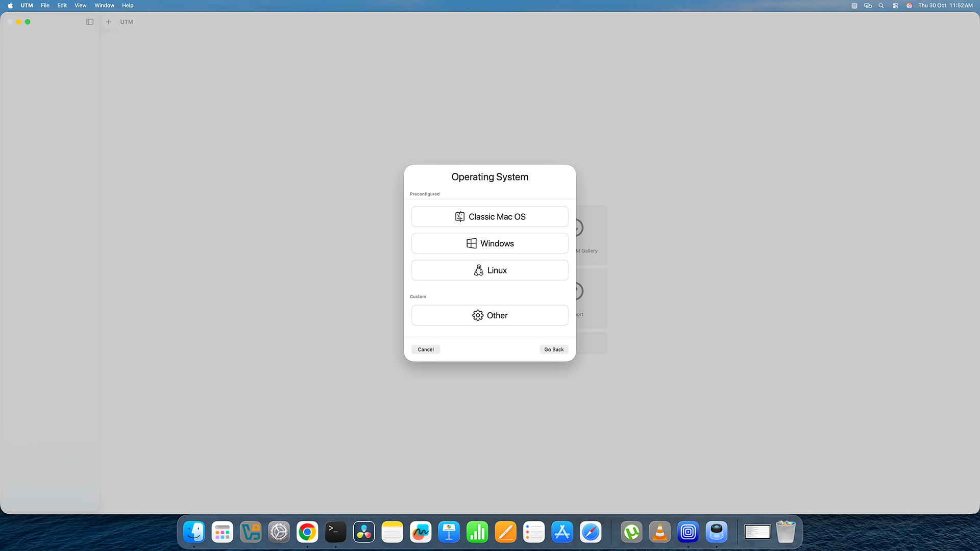The image size is (980, 551).
Task: Click the gear icon on the Other option
Action: 477,315
